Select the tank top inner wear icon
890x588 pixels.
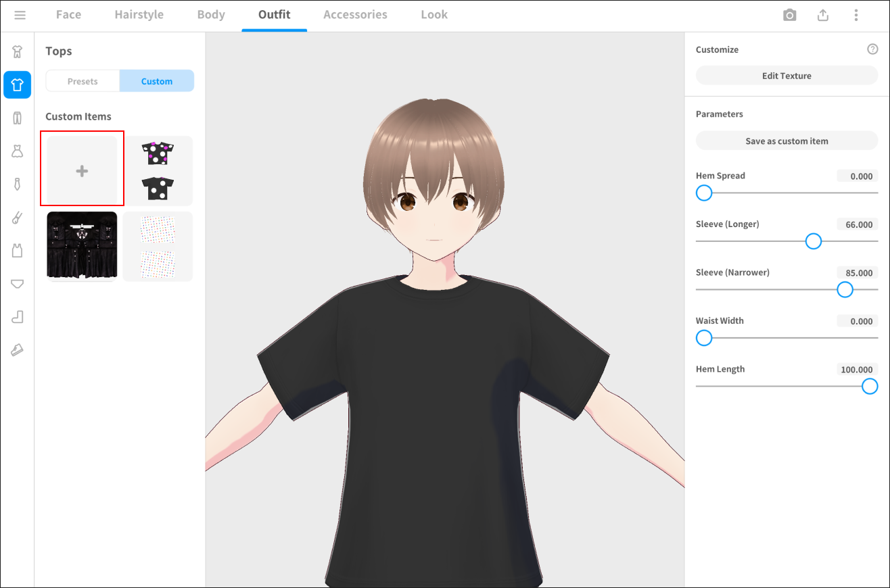pos(18,251)
